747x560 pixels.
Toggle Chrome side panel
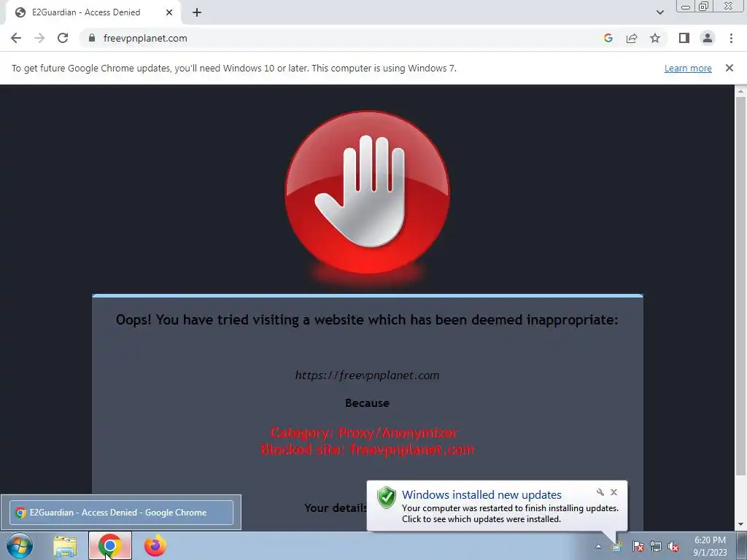point(684,38)
